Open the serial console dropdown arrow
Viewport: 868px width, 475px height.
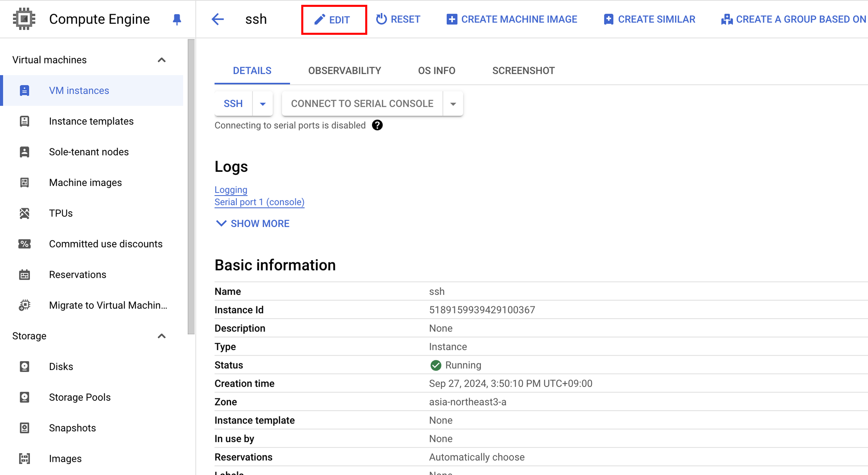click(x=453, y=104)
